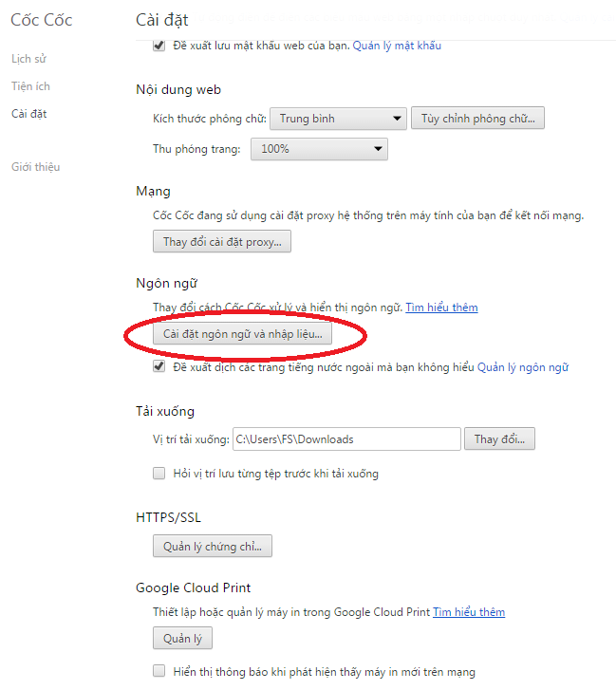Click the 'Cốc Cốc' title in sidebar

(x=42, y=20)
